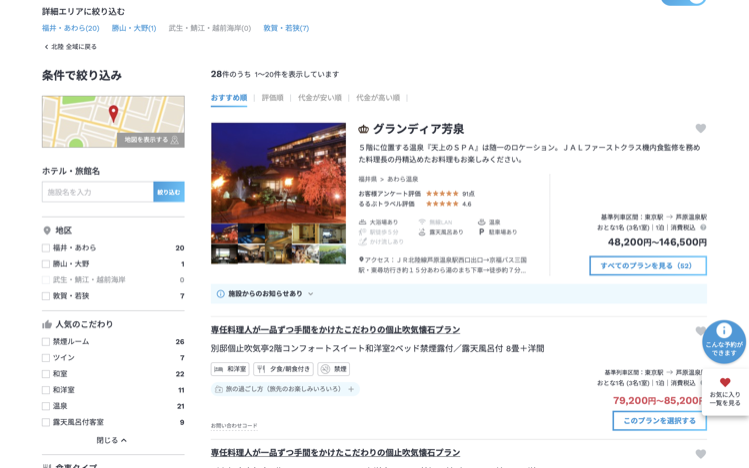Enable the 禁煙ルーム filter checkbox

pos(46,342)
